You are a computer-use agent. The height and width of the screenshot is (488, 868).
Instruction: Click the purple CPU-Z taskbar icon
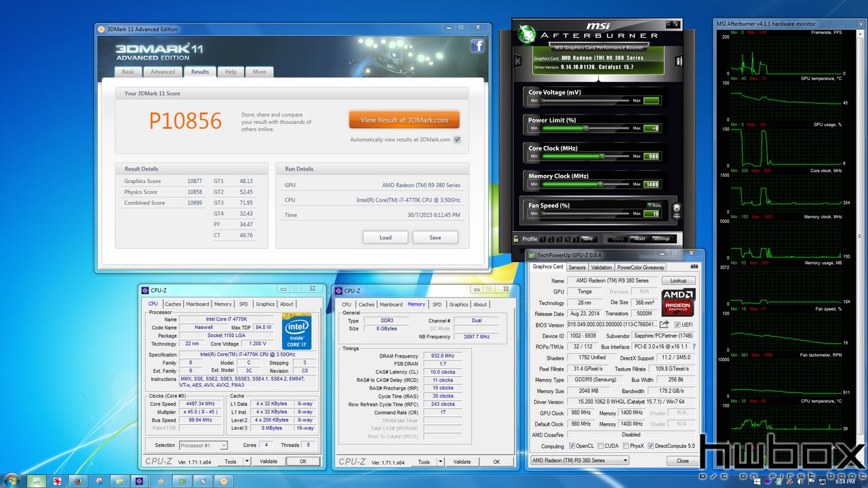tap(139, 481)
